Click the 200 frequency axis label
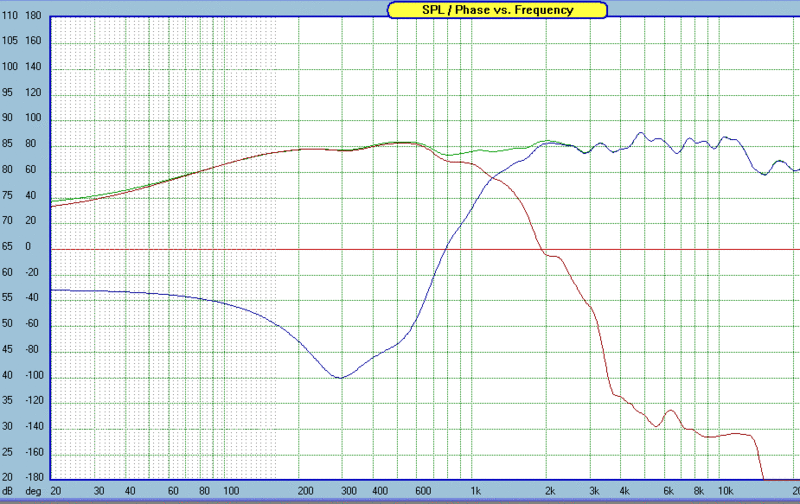Viewport: 800px width, 504px height. pyautogui.click(x=305, y=491)
